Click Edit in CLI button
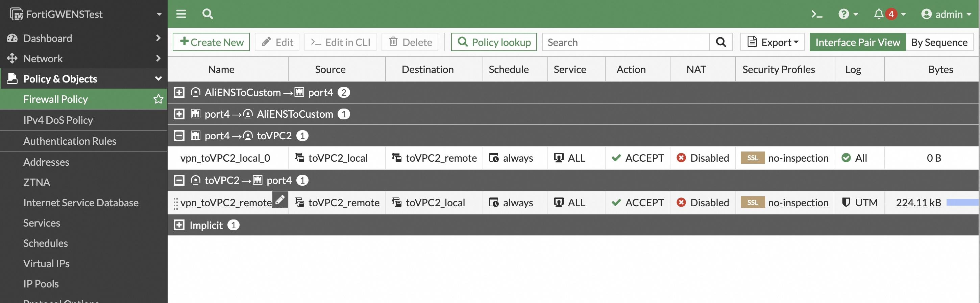This screenshot has width=980, height=303. click(x=340, y=42)
